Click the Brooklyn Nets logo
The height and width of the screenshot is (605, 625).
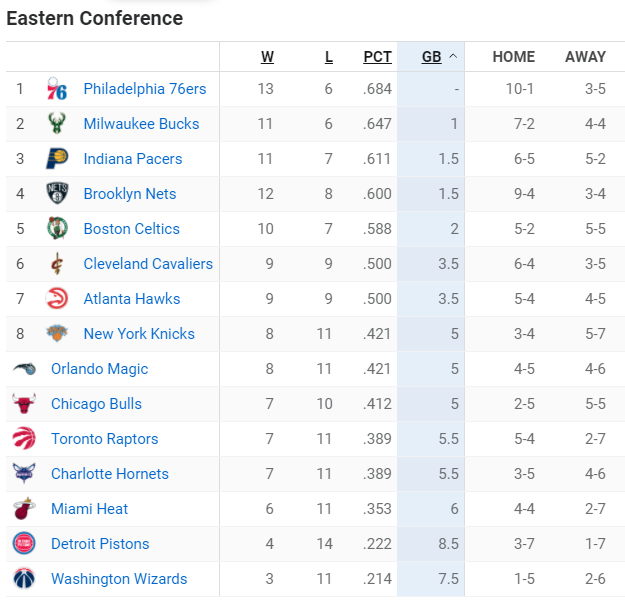[x=57, y=194]
